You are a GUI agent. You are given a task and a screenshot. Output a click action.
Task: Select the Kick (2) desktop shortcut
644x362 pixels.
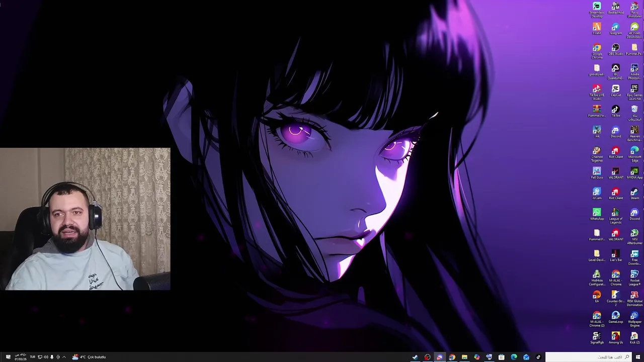pyautogui.click(x=634, y=338)
